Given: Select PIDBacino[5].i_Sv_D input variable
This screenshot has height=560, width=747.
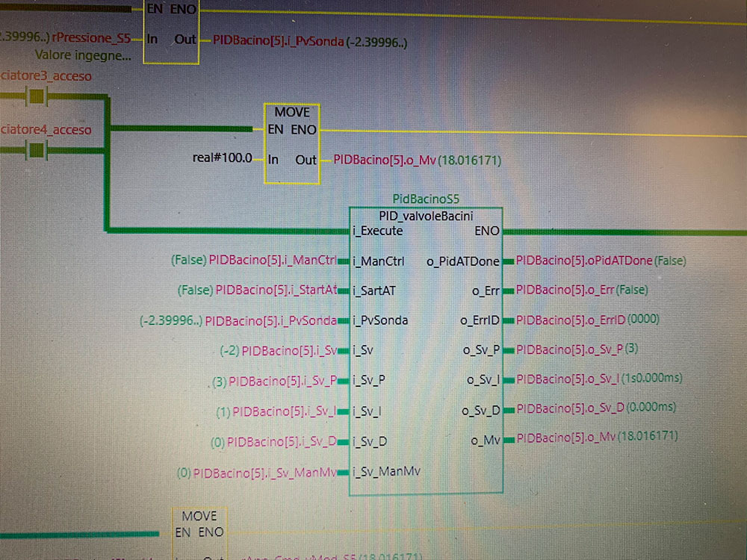Looking at the screenshot, I should [x=282, y=442].
